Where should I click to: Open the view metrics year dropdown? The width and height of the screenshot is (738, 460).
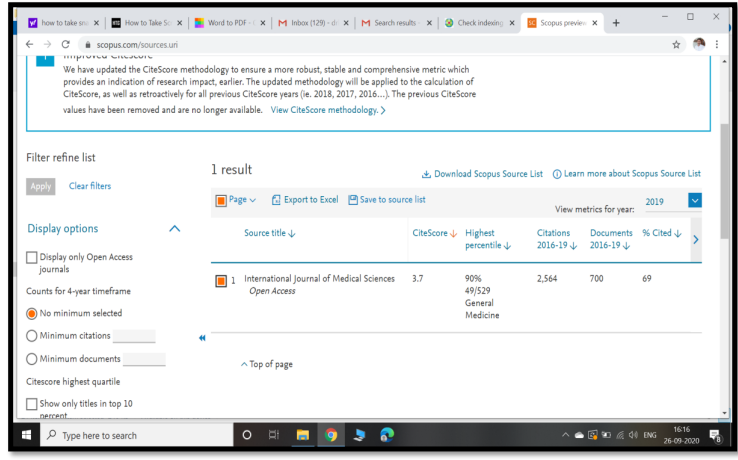click(695, 201)
